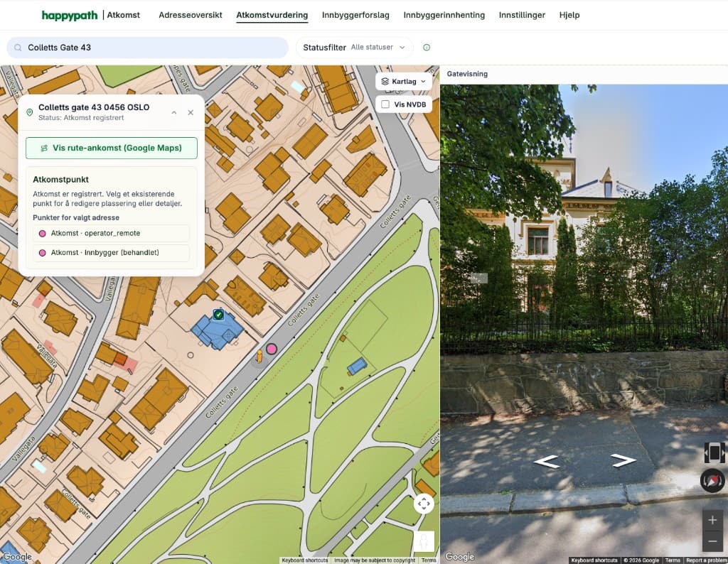Move right with street view arrow
728x564 pixels.
point(623,460)
